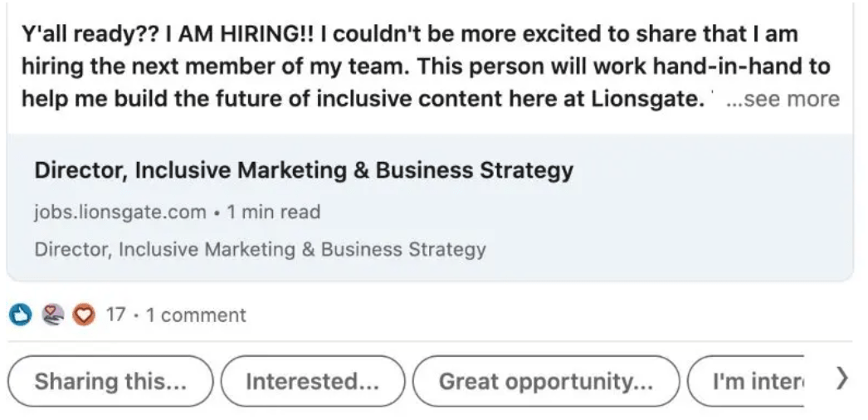Viewport: 868px width, 420px height.
Task: Select the partially visible "I'm inter" reply
Action: tap(746, 381)
